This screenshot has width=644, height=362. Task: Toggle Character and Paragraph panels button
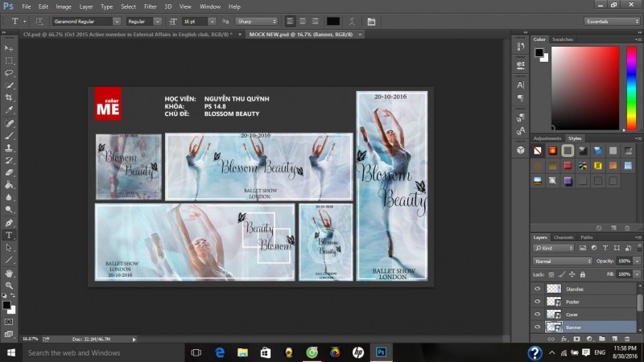pyautogui.click(x=371, y=22)
